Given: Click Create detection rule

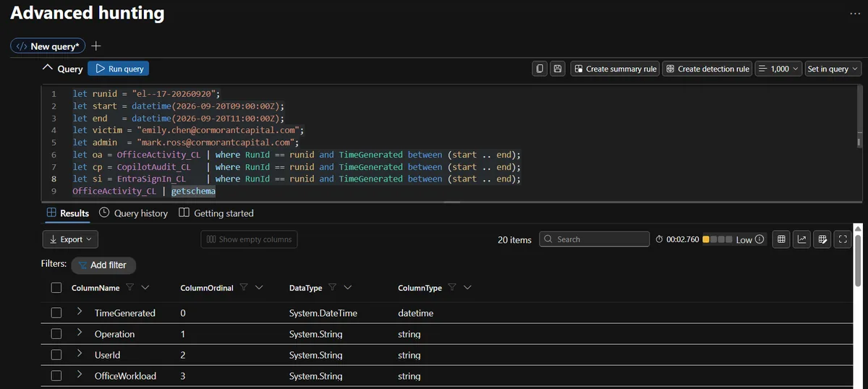Looking at the screenshot, I should click(x=707, y=69).
